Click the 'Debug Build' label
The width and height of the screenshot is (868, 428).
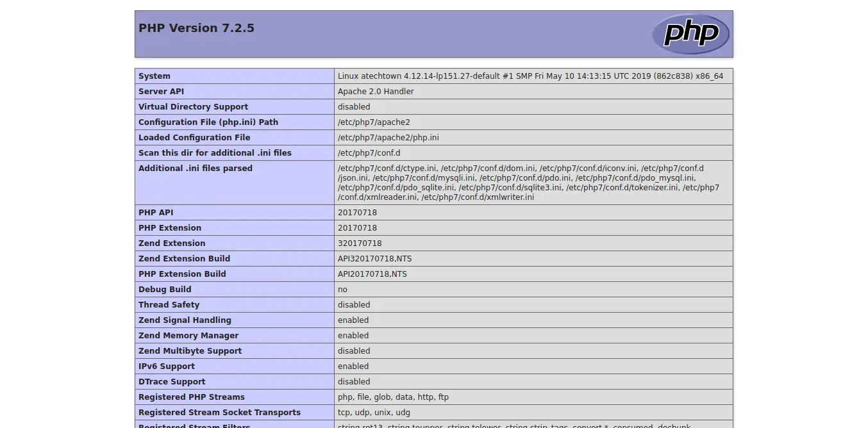(165, 290)
